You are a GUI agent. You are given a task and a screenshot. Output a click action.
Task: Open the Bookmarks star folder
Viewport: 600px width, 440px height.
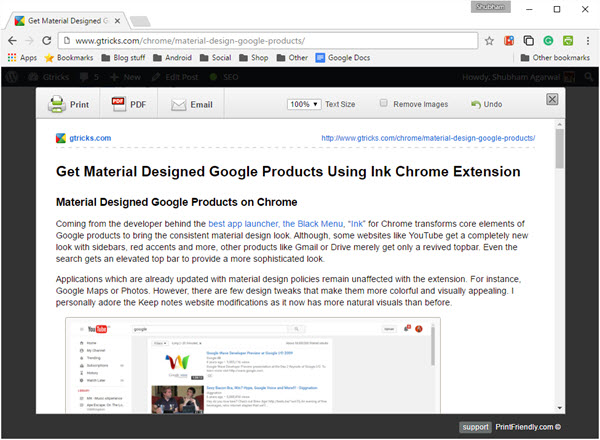(69, 58)
